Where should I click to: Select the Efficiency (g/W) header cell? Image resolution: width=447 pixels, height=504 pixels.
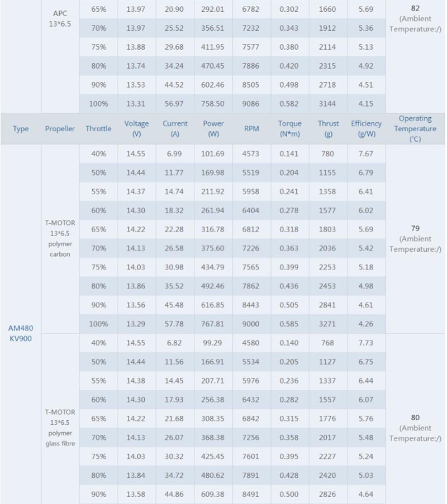point(366,128)
